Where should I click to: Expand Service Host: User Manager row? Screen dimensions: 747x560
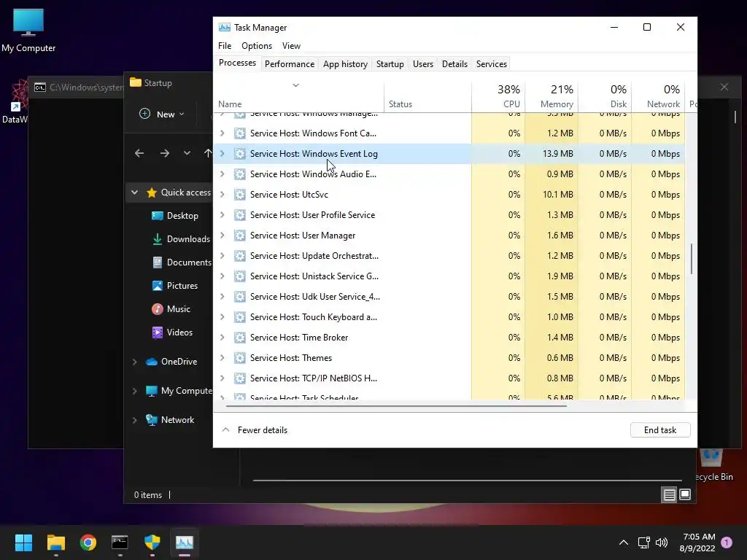[222, 236]
